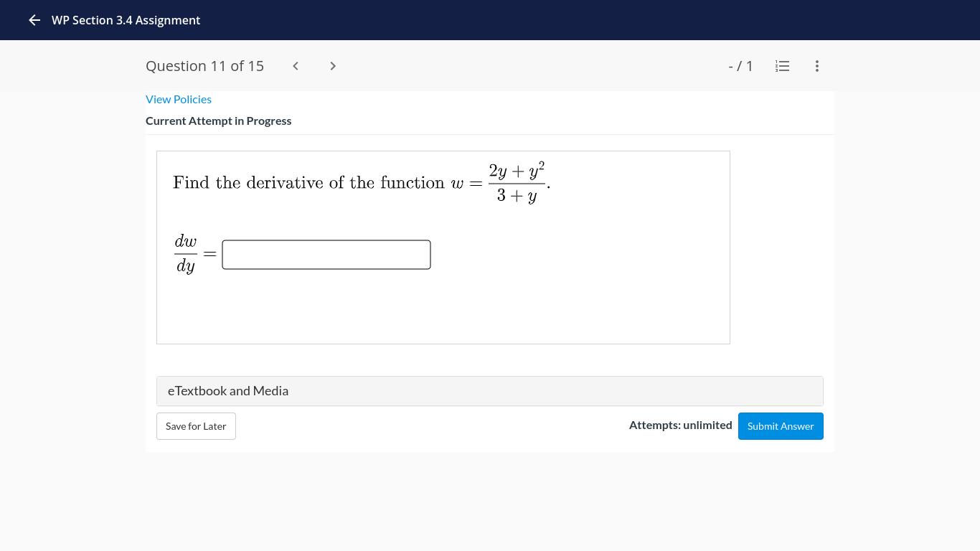This screenshot has width=980, height=551.
Task: Select the Current Attempt in Progress heading
Action: tap(219, 121)
